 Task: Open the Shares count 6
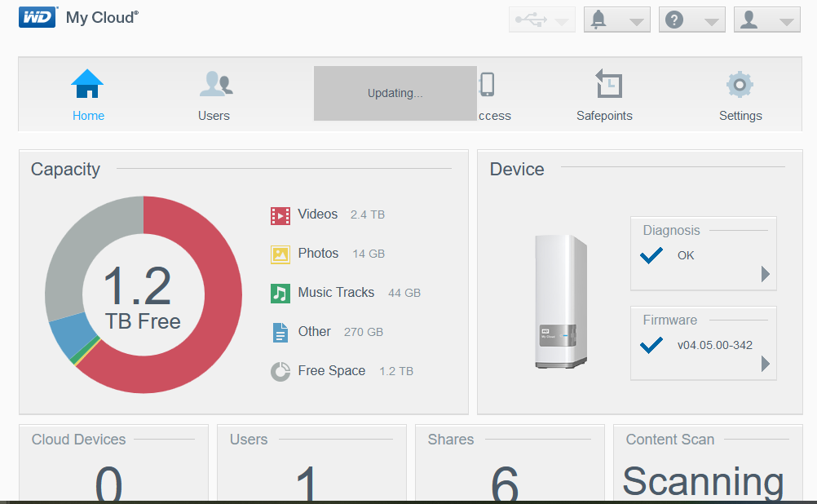tap(505, 483)
